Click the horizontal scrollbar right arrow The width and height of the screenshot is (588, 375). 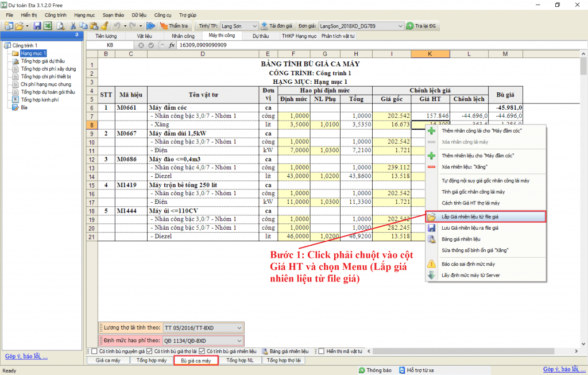click(577, 351)
